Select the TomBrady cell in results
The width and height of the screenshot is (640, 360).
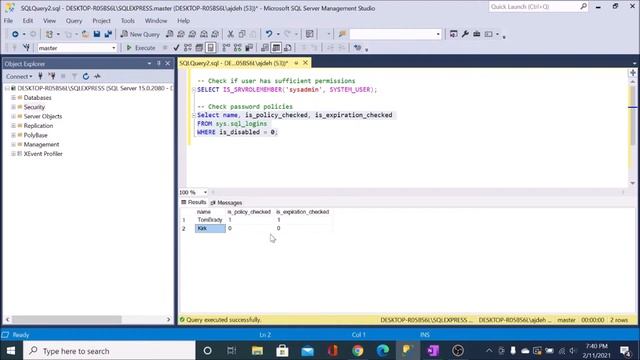click(x=210, y=220)
